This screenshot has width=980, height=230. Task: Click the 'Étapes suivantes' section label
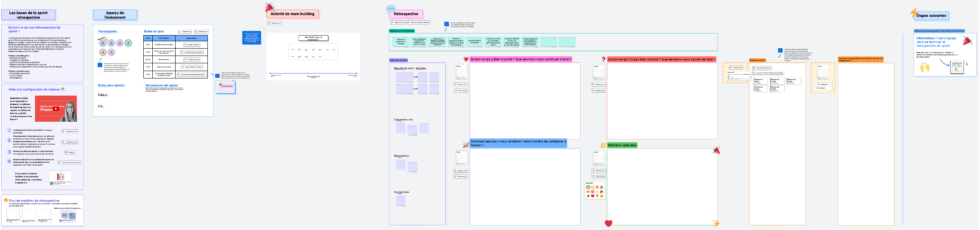point(931,16)
